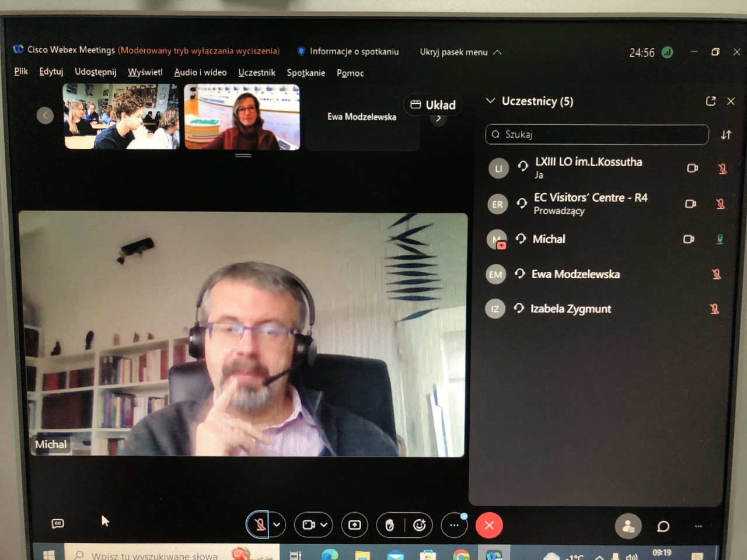Pop out the Uczestnicy panel
This screenshot has height=560, width=747.
[x=710, y=101]
